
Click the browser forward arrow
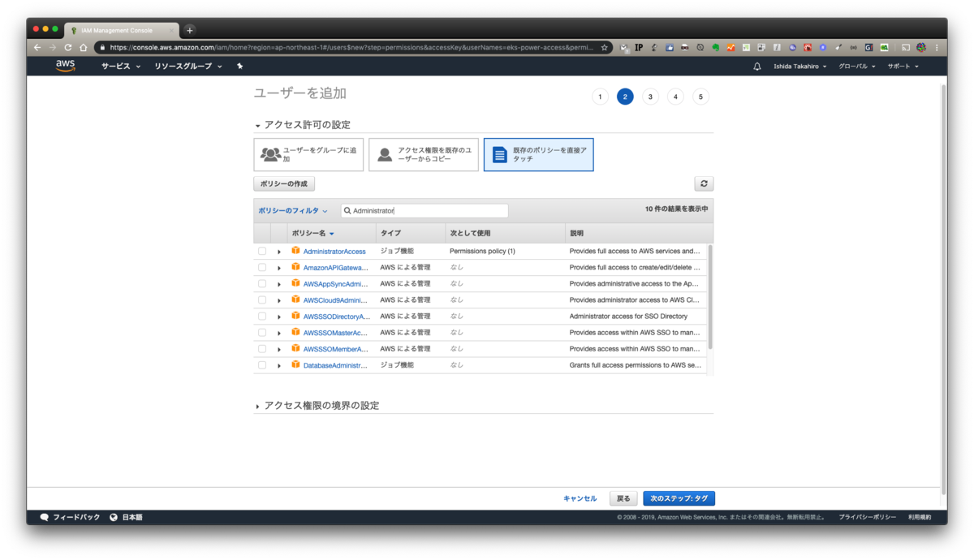[53, 47]
